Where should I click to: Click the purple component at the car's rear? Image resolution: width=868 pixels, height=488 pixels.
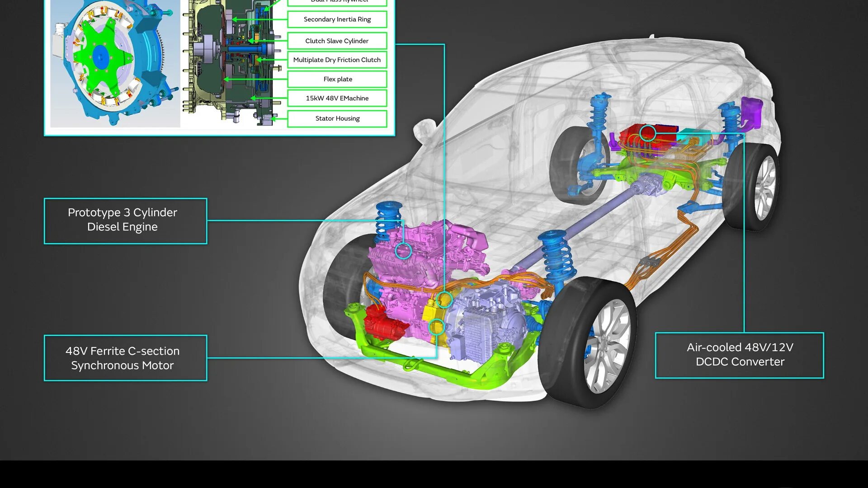(751, 111)
